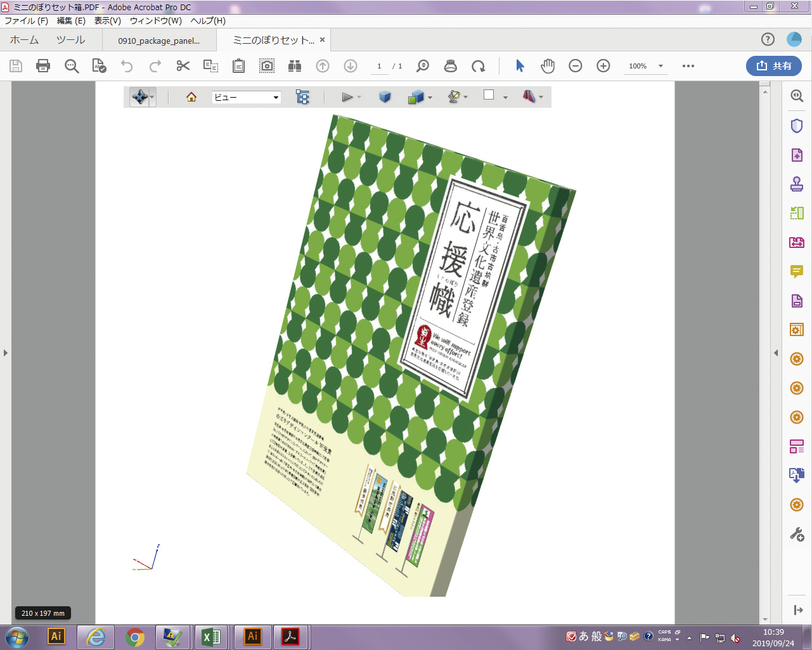Toggle the 3D Model Tree icon

(x=302, y=97)
